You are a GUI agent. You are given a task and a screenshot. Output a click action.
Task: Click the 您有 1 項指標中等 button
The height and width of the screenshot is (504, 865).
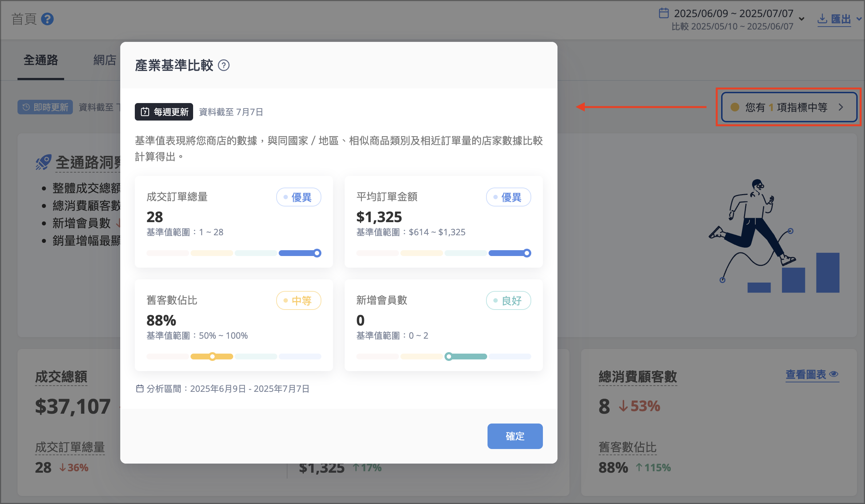point(789,107)
